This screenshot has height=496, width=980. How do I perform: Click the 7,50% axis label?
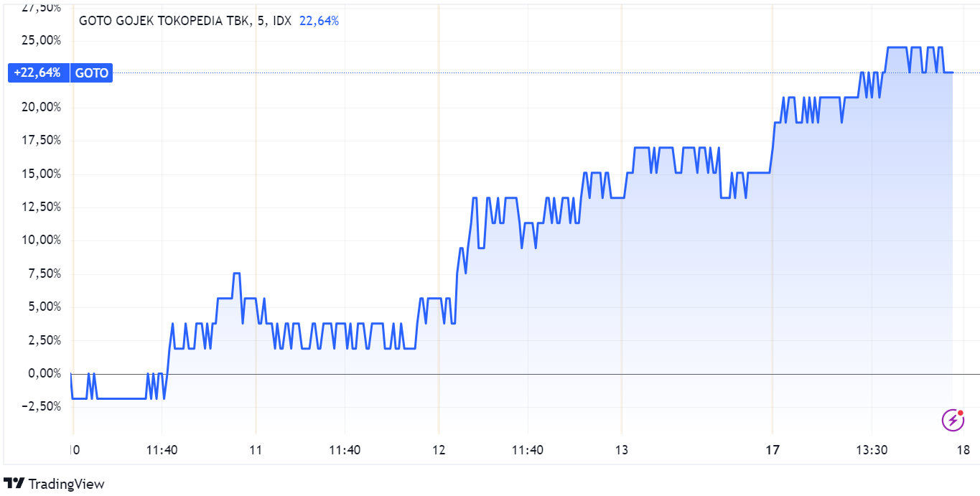tap(46, 273)
